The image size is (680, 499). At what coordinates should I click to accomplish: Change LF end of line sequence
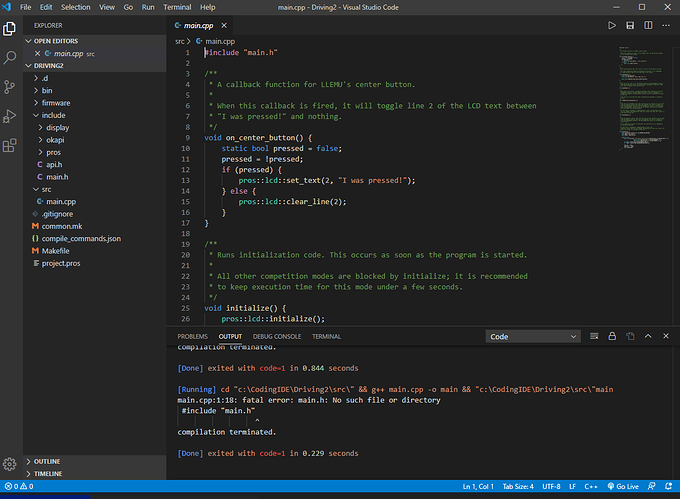(x=572, y=486)
